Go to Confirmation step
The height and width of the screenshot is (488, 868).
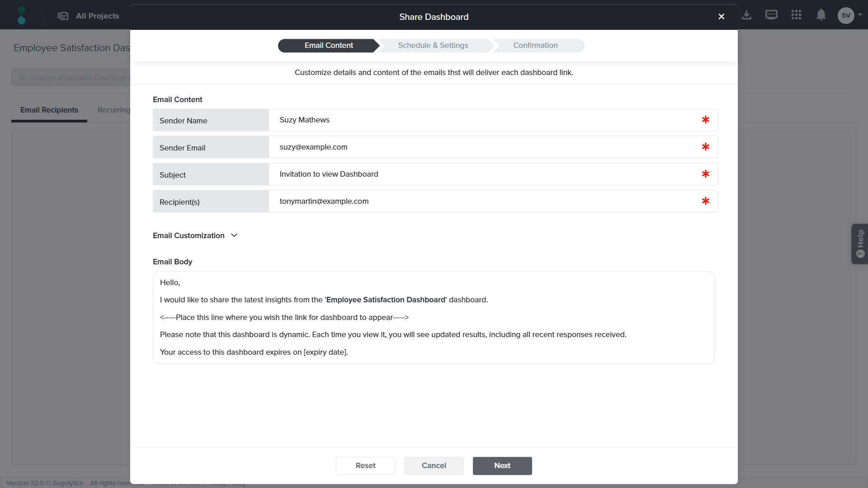[535, 46]
